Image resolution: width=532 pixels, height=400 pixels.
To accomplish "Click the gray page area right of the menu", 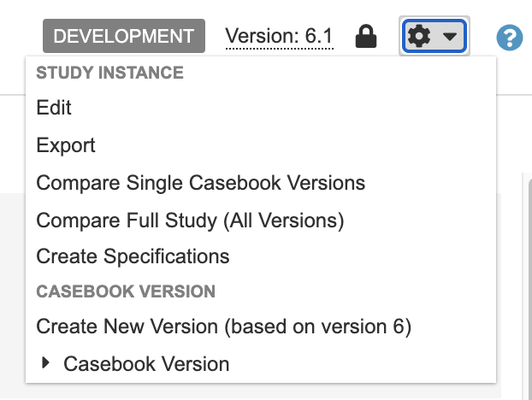I will tap(511, 256).
